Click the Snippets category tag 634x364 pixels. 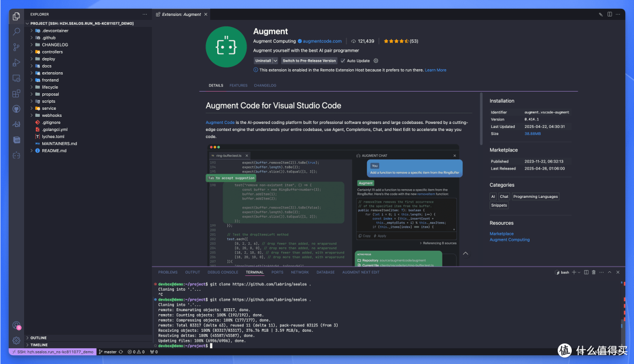click(x=499, y=205)
